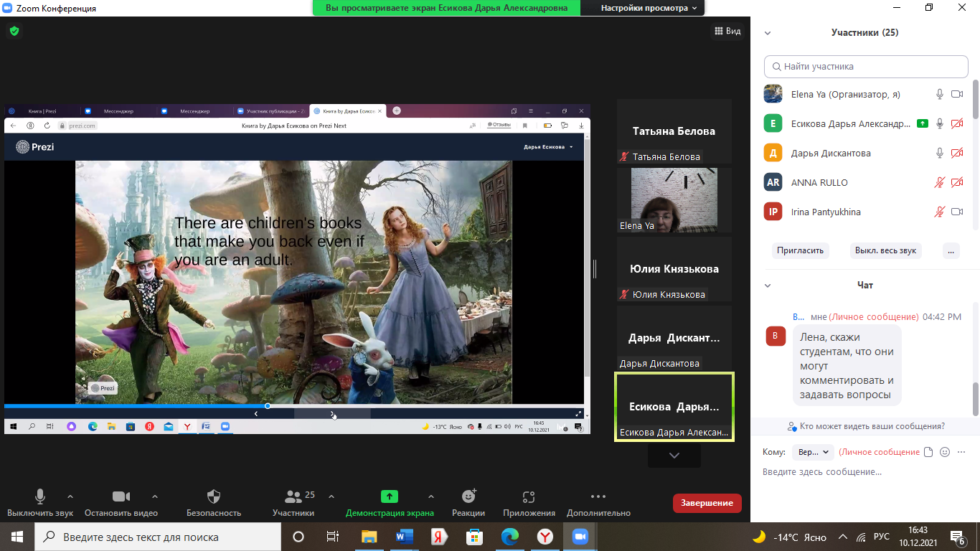Click previous slide arrow in Prezi player
The image size is (980, 551).
click(x=256, y=413)
